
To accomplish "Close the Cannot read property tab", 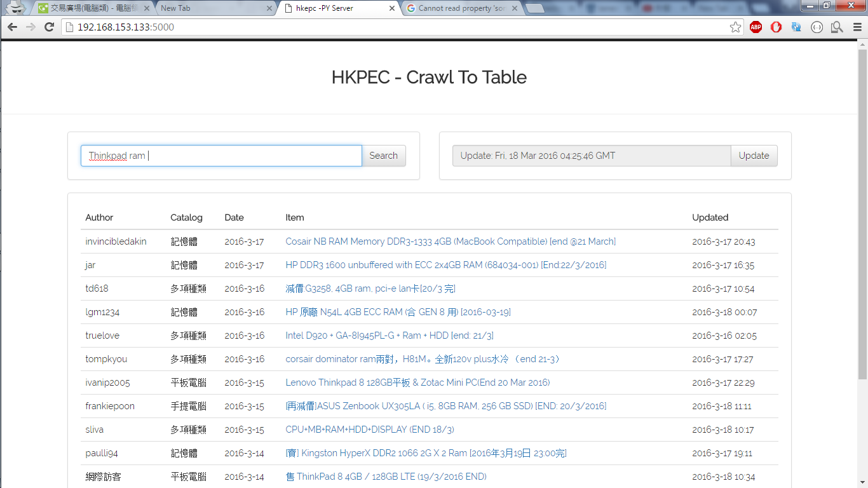I will (x=515, y=8).
